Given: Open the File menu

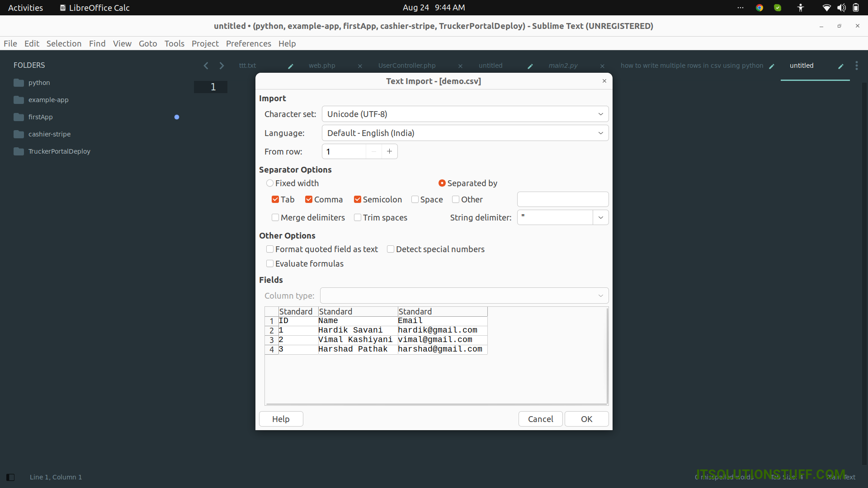Looking at the screenshot, I should (10, 43).
